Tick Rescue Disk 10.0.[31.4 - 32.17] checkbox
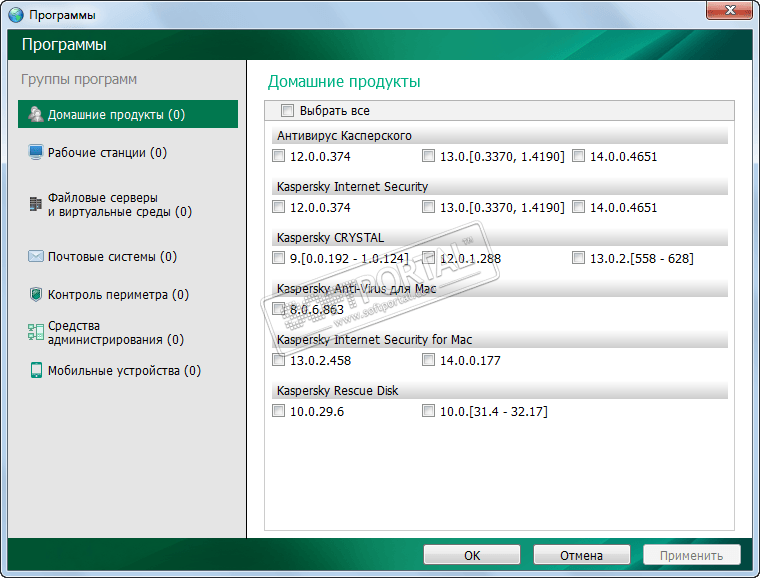 [x=428, y=411]
